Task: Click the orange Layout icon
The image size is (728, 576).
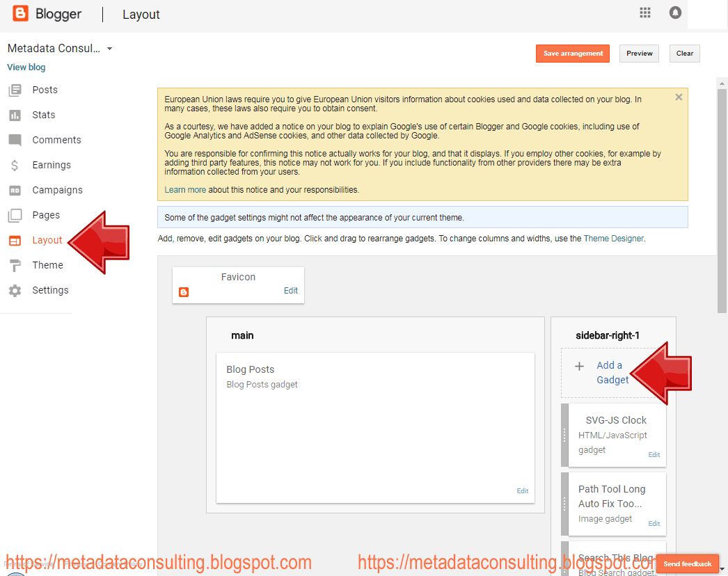Action: click(x=15, y=241)
